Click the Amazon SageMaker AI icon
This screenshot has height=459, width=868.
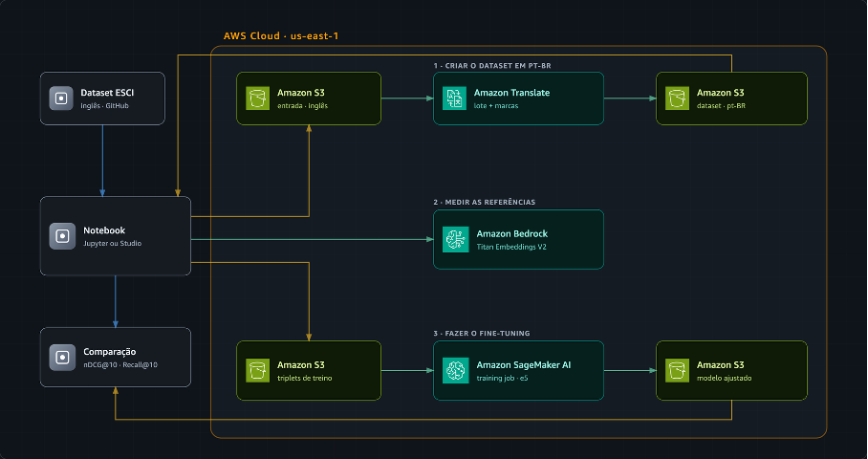click(456, 370)
